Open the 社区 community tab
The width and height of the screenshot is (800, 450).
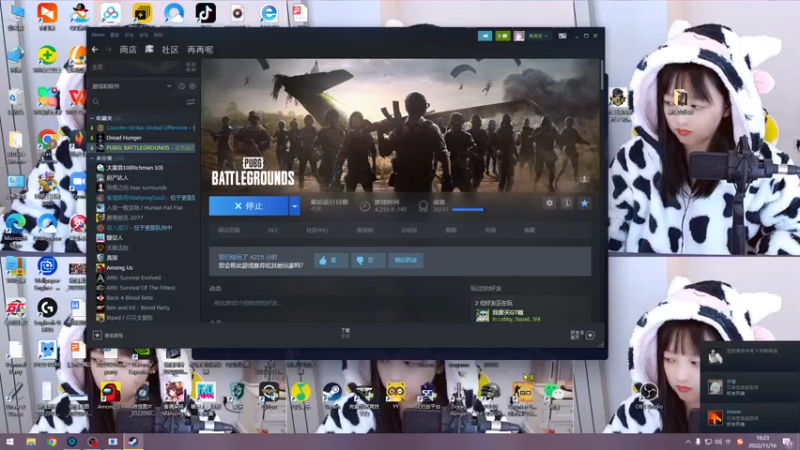tap(170, 49)
